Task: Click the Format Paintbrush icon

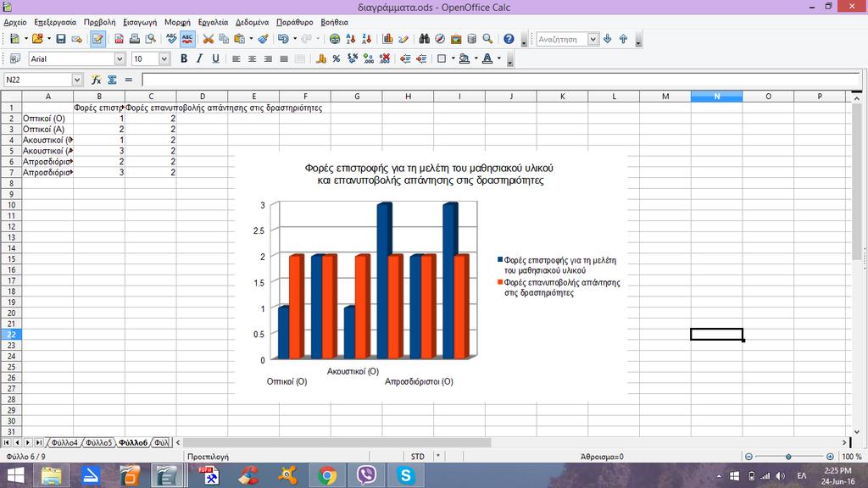Action: tap(264, 39)
